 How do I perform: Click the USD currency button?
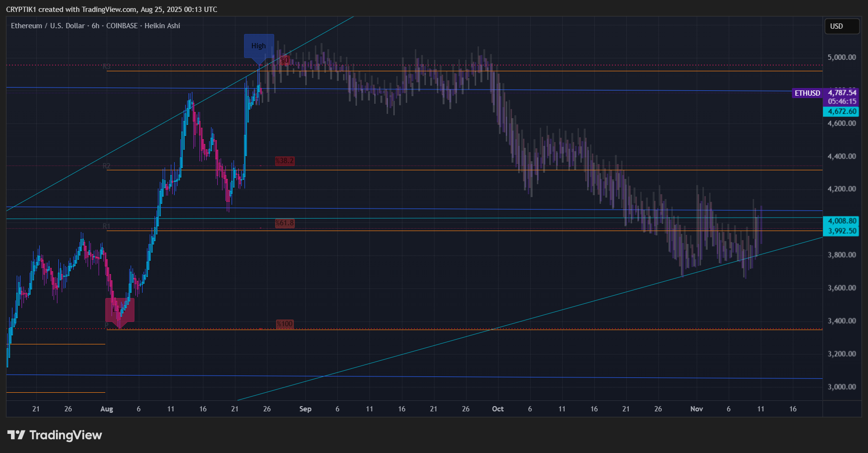(x=842, y=26)
